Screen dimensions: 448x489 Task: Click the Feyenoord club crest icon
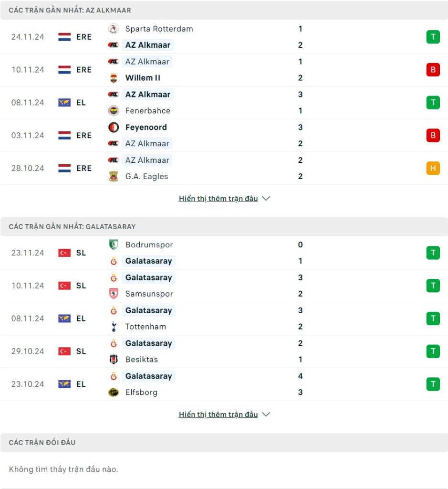coord(114,128)
